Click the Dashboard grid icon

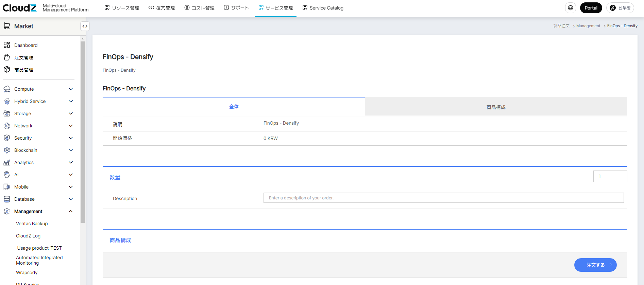(7, 45)
